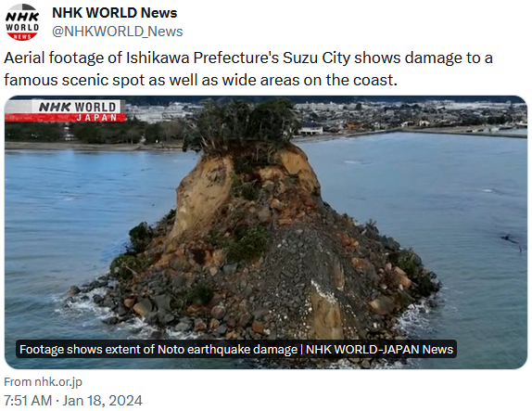Click the exposed yellow cliff face on island
Viewport: 532px width, 411px height.
(201, 196)
